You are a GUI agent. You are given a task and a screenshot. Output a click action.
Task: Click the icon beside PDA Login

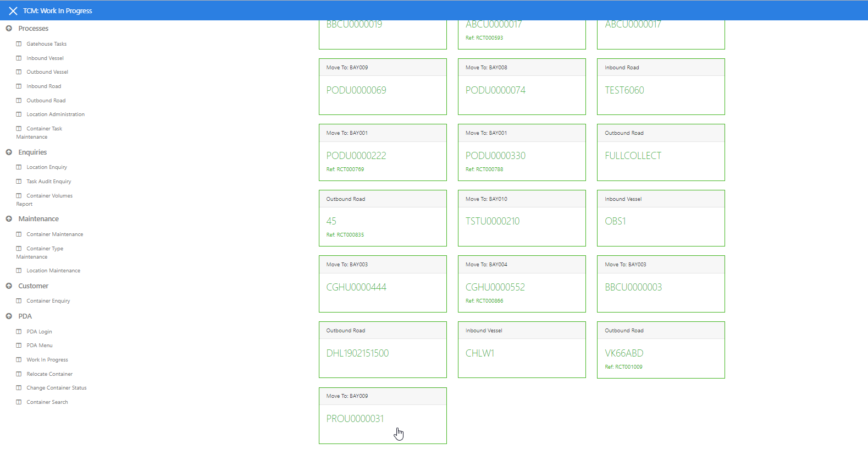point(19,332)
